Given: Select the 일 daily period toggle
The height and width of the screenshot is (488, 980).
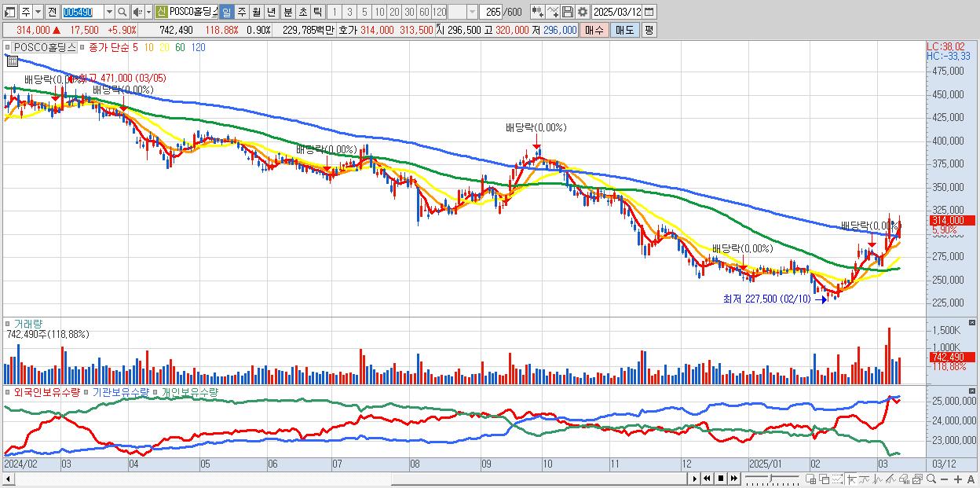Looking at the screenshot, I should (x=226, y=12).
